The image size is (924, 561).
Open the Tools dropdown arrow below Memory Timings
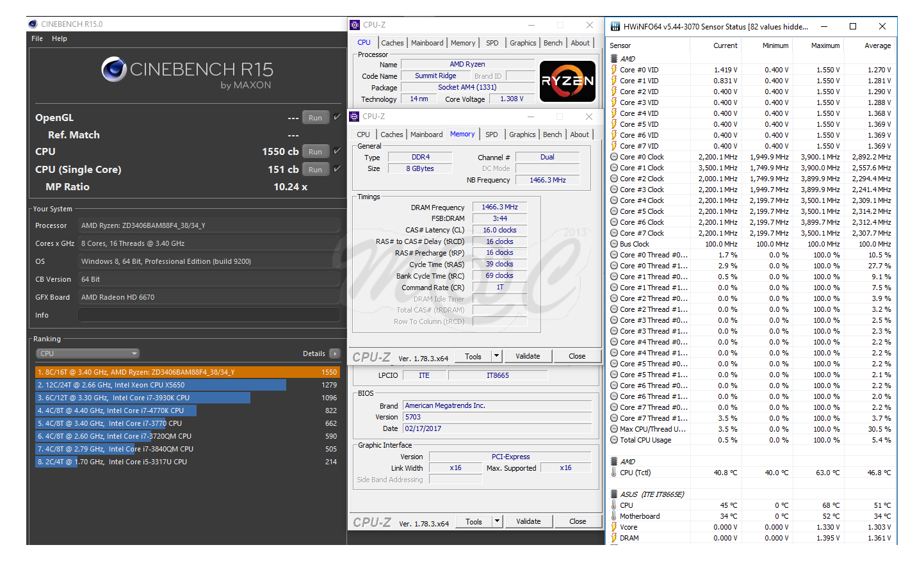click(x=496, y=356)
